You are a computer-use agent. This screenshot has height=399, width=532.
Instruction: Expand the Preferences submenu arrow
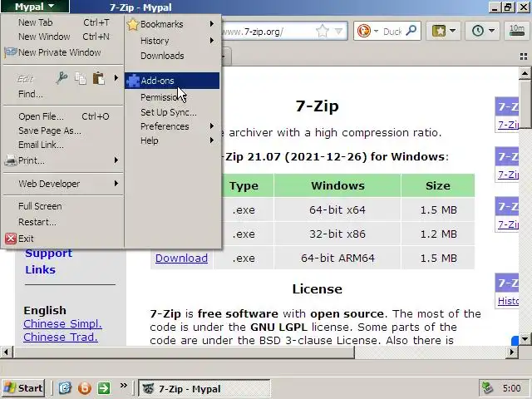click(x=212, y=126)
